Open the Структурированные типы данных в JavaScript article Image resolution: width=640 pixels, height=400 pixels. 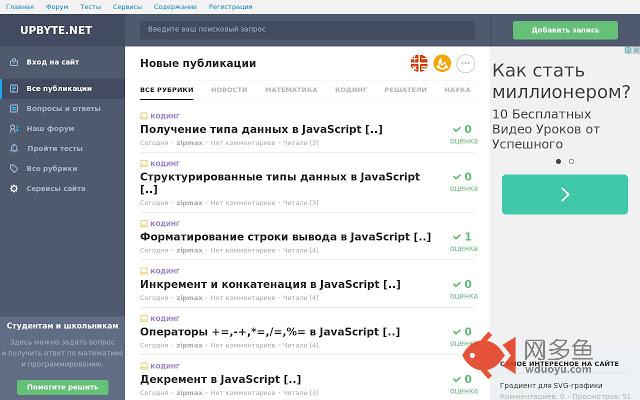point(280,182)
